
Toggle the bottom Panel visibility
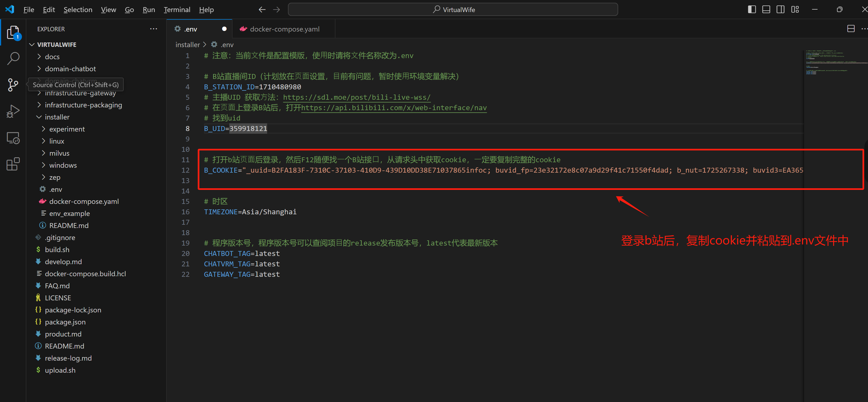click(x=766, y=9)
